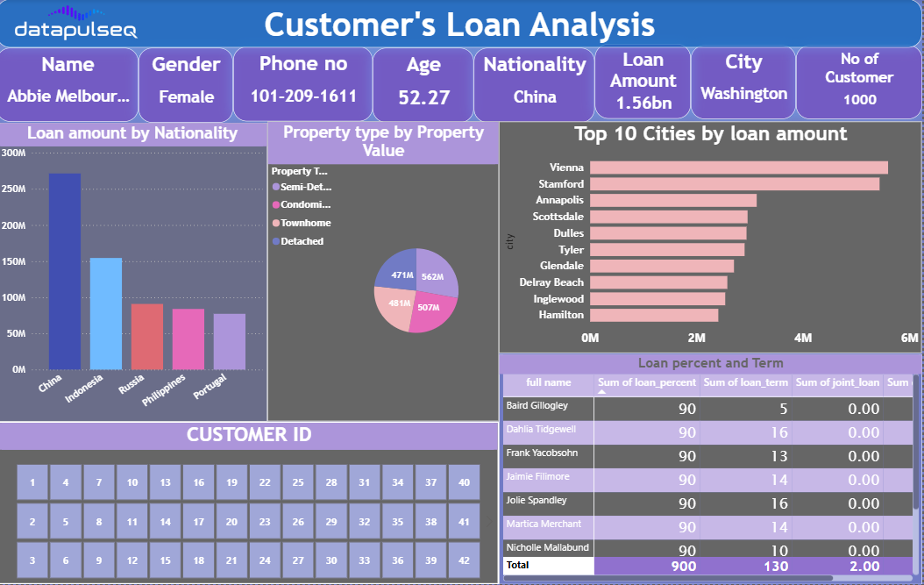Click the No of Customer card 1000

click(x=858, y=83)
